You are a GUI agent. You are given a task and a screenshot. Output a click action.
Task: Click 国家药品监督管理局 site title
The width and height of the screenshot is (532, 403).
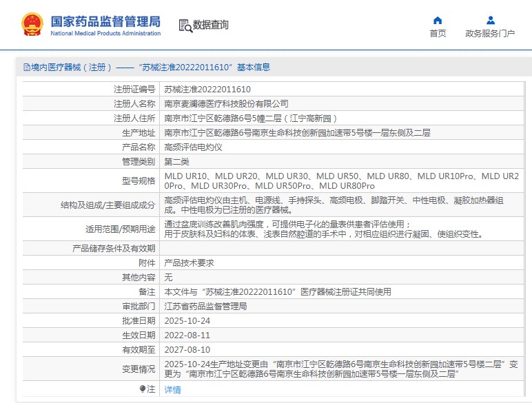point(105,21)
